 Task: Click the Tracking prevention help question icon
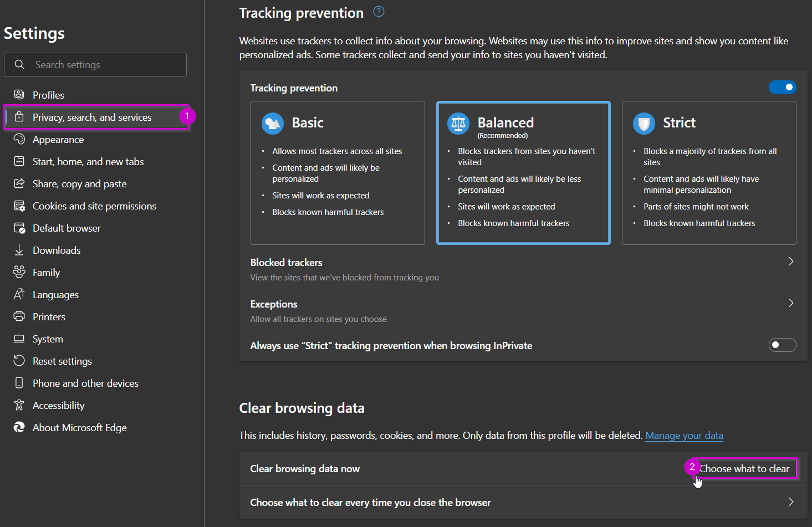[x=379, y=12]
